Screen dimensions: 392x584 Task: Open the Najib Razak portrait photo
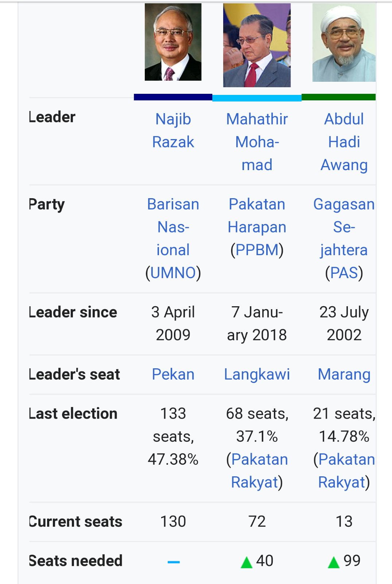173,42
